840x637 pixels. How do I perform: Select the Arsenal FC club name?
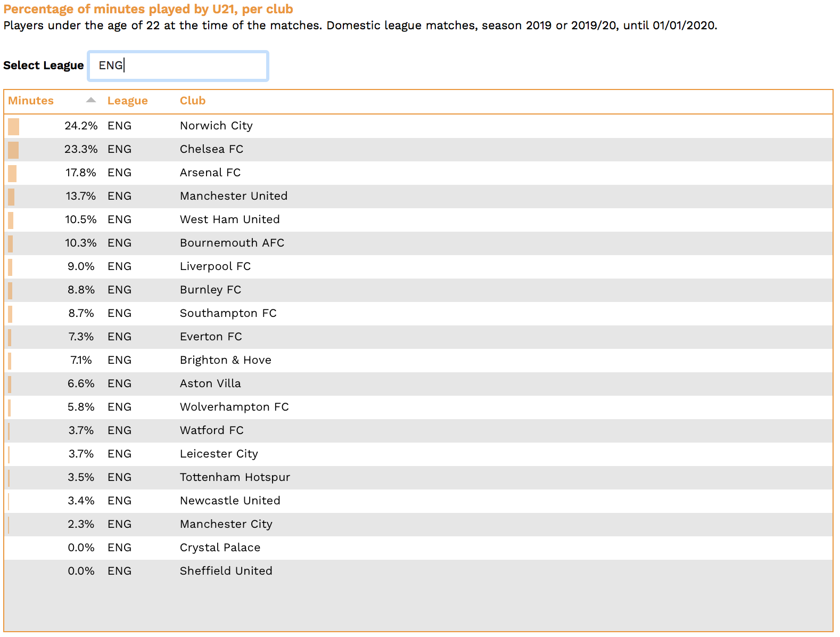click(210, 173)
